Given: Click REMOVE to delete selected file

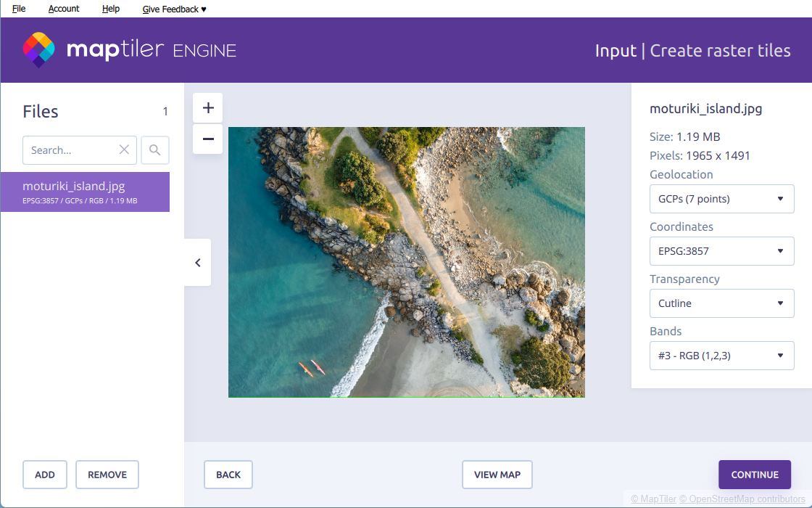Looking at the screenshot, I should coord(107,475).
